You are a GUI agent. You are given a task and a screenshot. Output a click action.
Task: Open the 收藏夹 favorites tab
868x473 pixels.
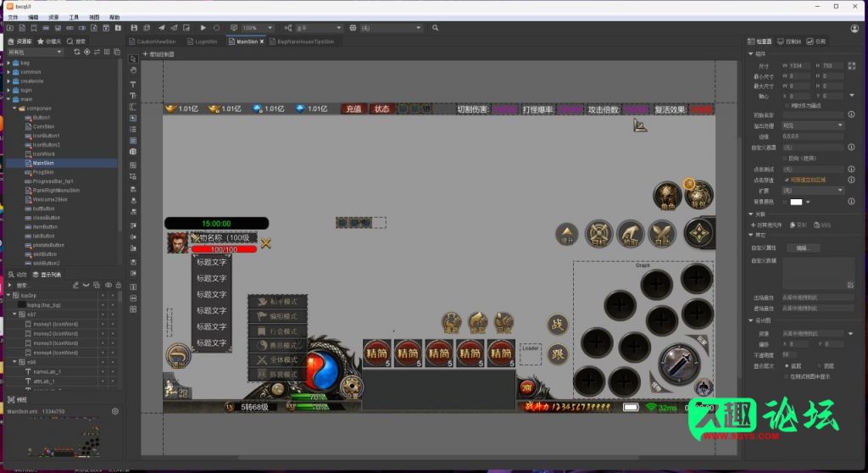pos(48,42)
